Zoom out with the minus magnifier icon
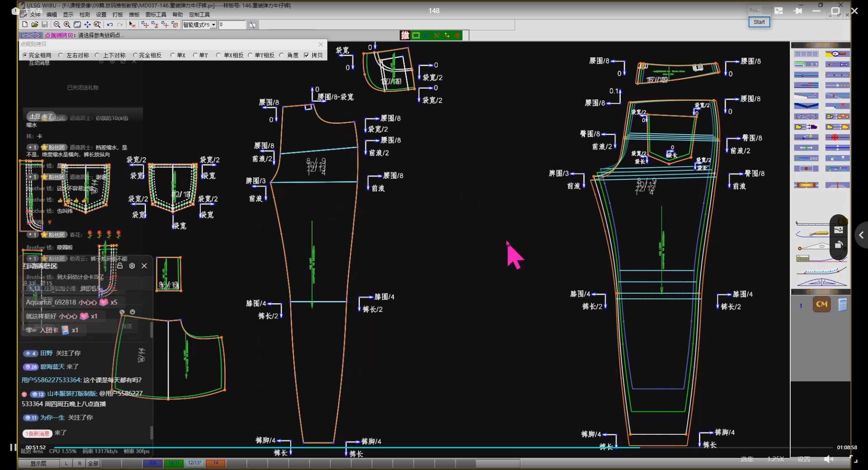Viewport: 868px width, 470px height. coord(57,24)
